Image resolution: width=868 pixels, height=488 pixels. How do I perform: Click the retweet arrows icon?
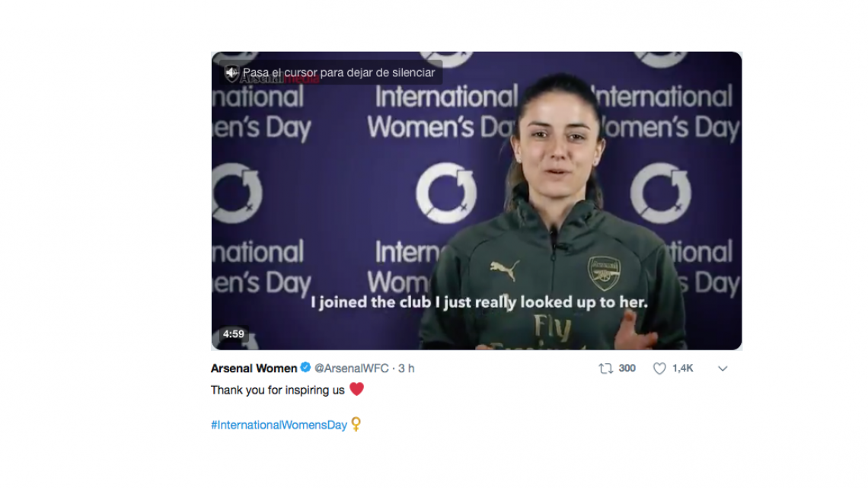(x=606, y=368)
